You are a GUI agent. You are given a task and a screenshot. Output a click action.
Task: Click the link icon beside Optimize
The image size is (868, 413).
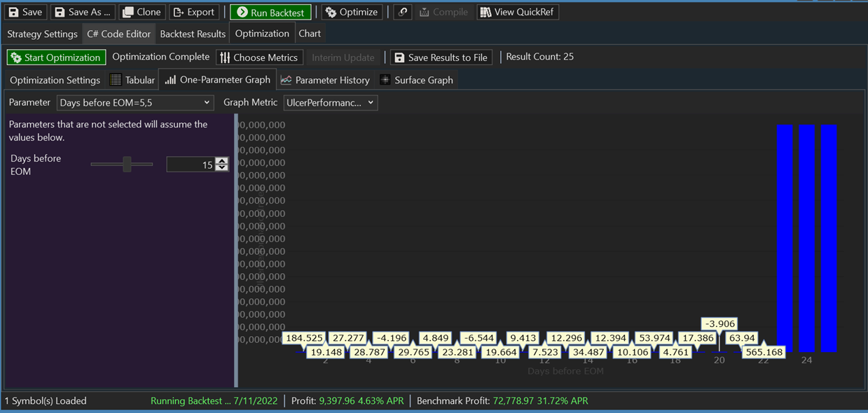(402, 11)
